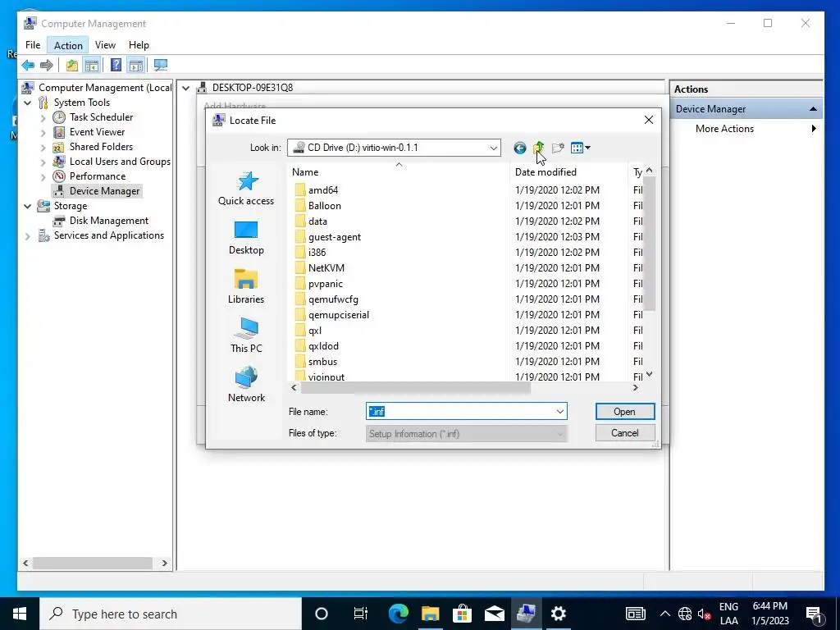Create new folder icon in Locate File dialog

coord(558,148)
